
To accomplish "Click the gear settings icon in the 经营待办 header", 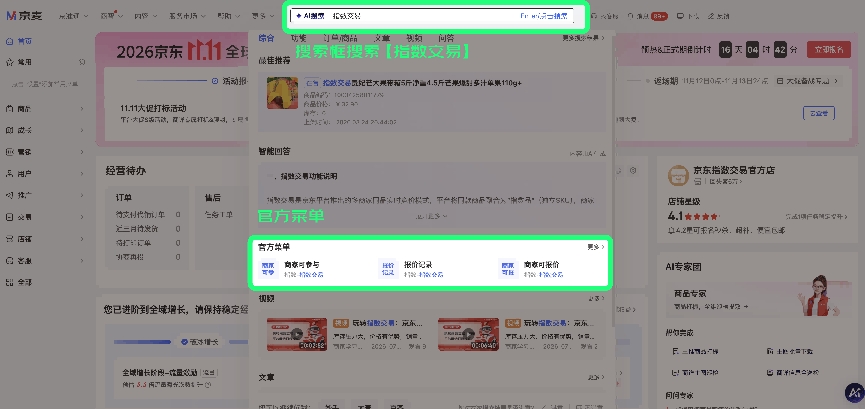I will click(633, 171).
